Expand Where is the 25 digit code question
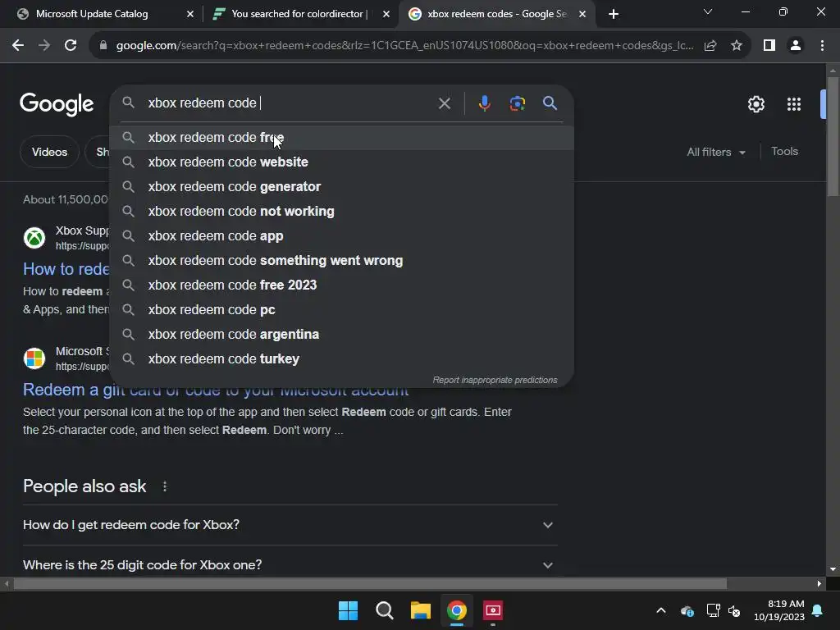This screenshot has height=630, width=840. tap(290, 564)
